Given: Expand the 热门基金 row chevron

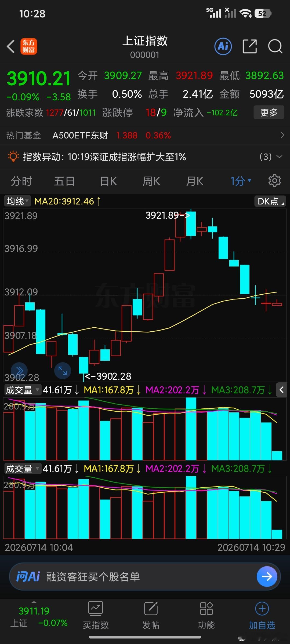Looking at the screenshot, I should [x=282, y=135].
